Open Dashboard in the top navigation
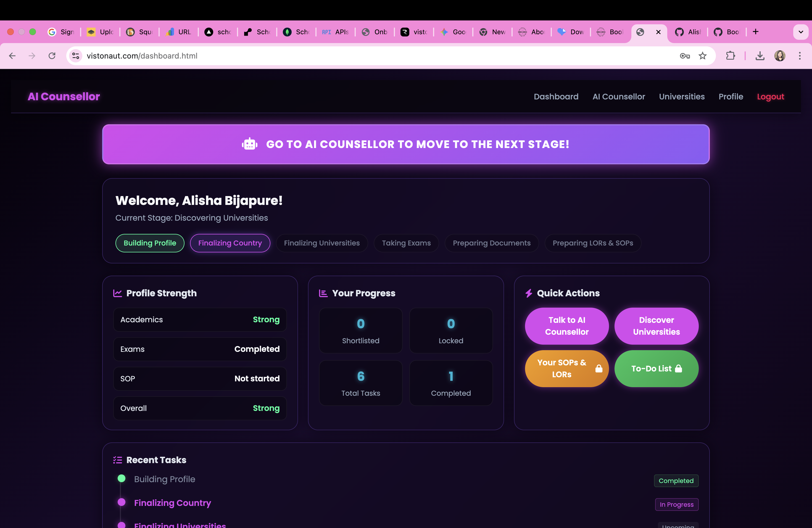 [556, 97]
